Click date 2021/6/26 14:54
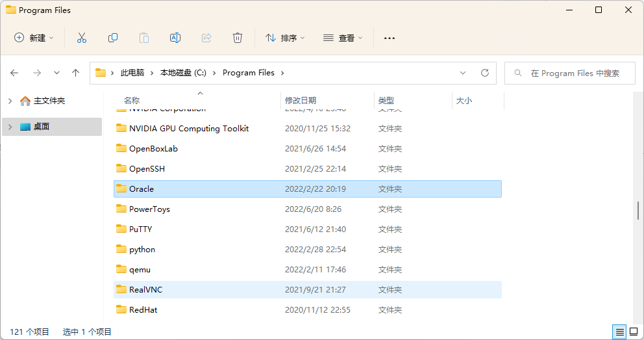The height and width of the screenshot is (340, 644). (316, 148)
